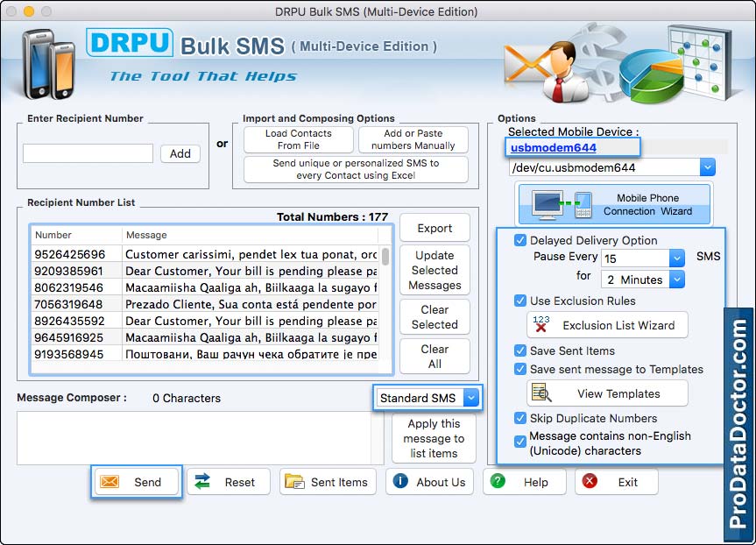The width and height of the screenshot is (756, 545).
Task: Click inside the Message Composer text area
Action: coord(194,438)
